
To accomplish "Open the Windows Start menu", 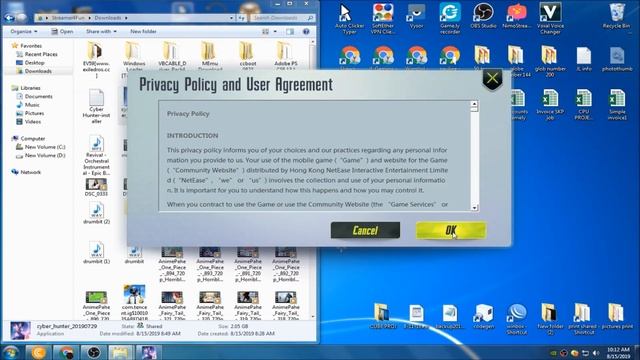I will pos(11,352).
